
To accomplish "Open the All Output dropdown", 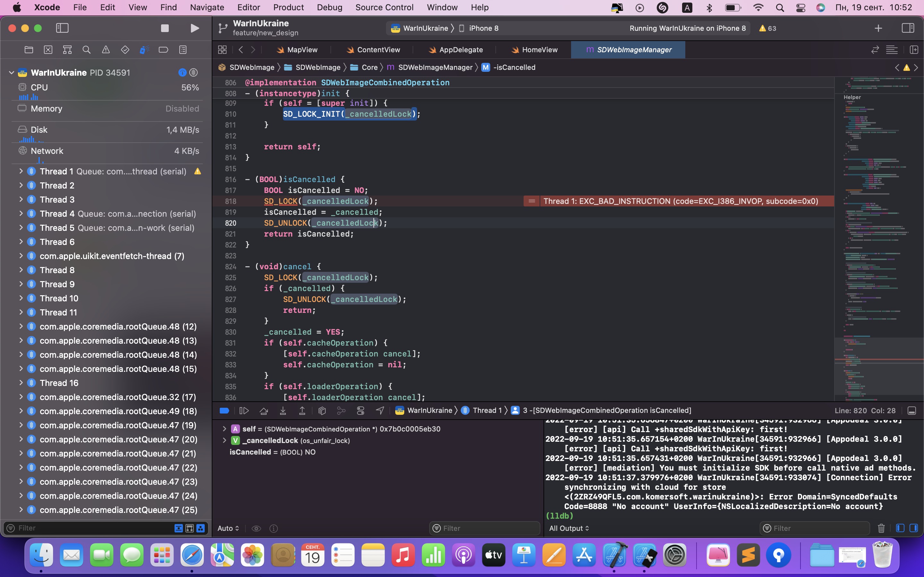I will click(x=569, y=528).
